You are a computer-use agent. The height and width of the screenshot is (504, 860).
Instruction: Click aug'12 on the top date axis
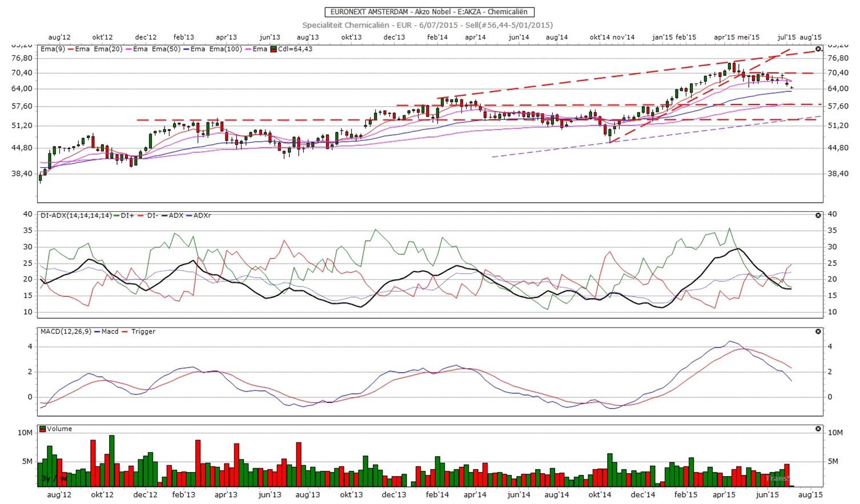59,37
